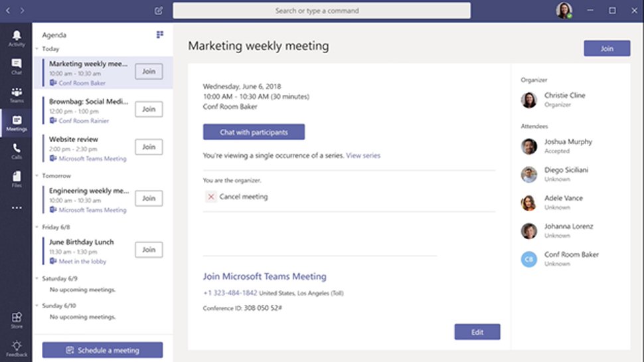Open Join Microsoft Teams Meeting link
Screen dimensions: 644x362
coord(264,276)
